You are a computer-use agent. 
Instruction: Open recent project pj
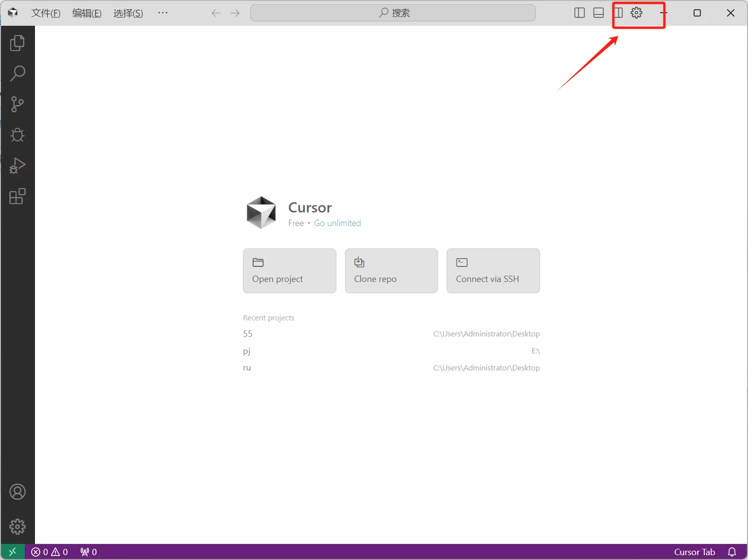[x=247, y=351]
